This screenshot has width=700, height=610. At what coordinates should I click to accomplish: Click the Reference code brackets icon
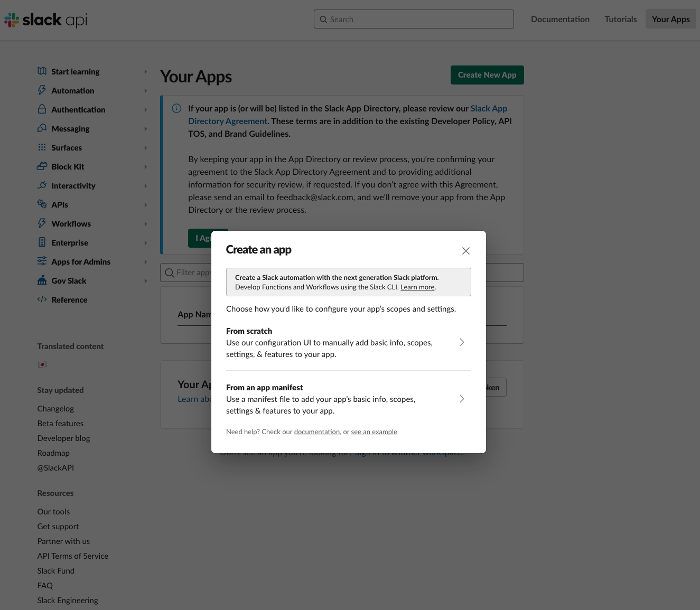[x=42, y=299]
